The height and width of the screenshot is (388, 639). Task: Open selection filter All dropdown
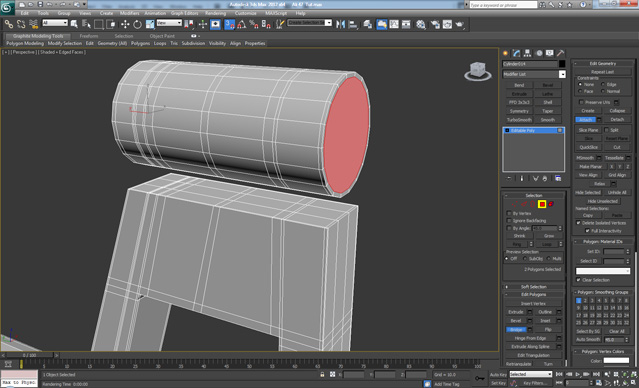coord(55,23)
